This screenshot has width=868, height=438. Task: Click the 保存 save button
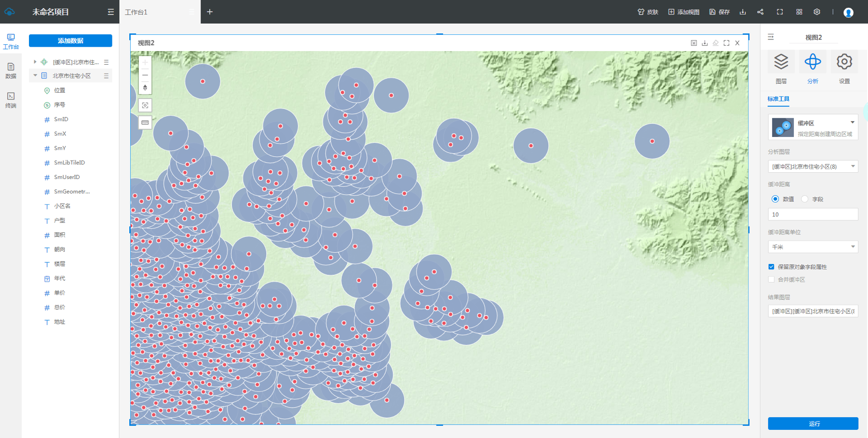coord(719,12)
